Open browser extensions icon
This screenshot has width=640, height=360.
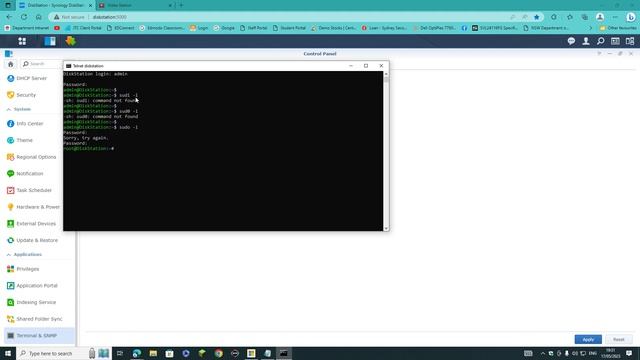coord(554,17)
